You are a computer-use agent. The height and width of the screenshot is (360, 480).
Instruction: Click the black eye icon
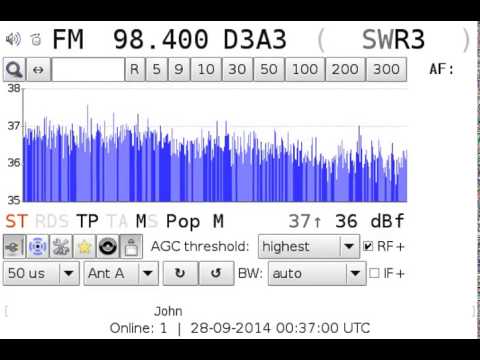click(108, 247)
